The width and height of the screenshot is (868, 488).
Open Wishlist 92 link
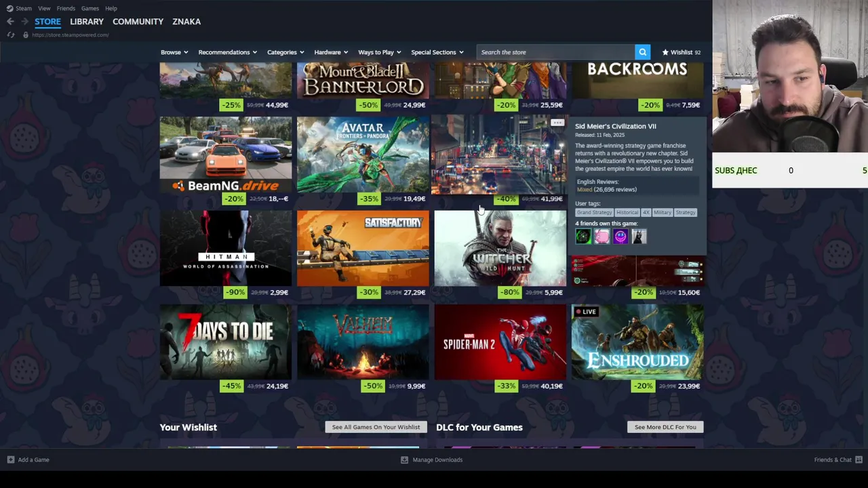pyautogui.click(x=682, y=52)
